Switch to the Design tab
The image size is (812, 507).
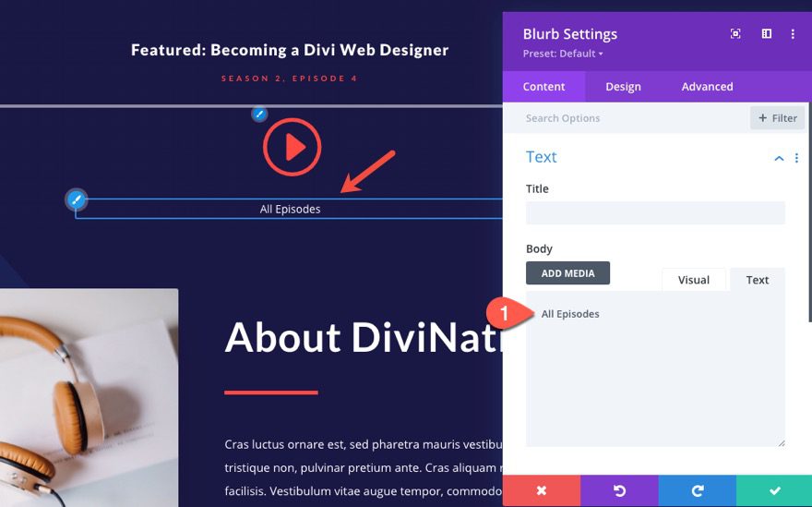[623, 87]
